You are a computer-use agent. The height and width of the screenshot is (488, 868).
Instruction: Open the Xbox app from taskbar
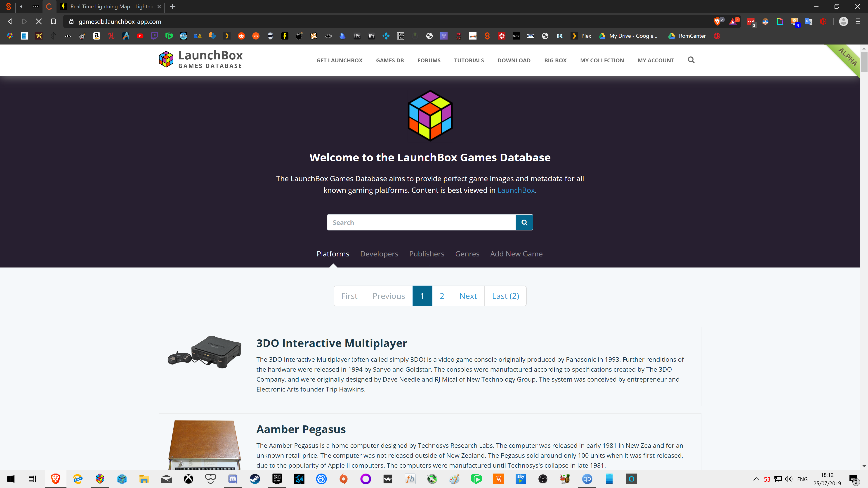pyautogui.click(x=189, y=479)
